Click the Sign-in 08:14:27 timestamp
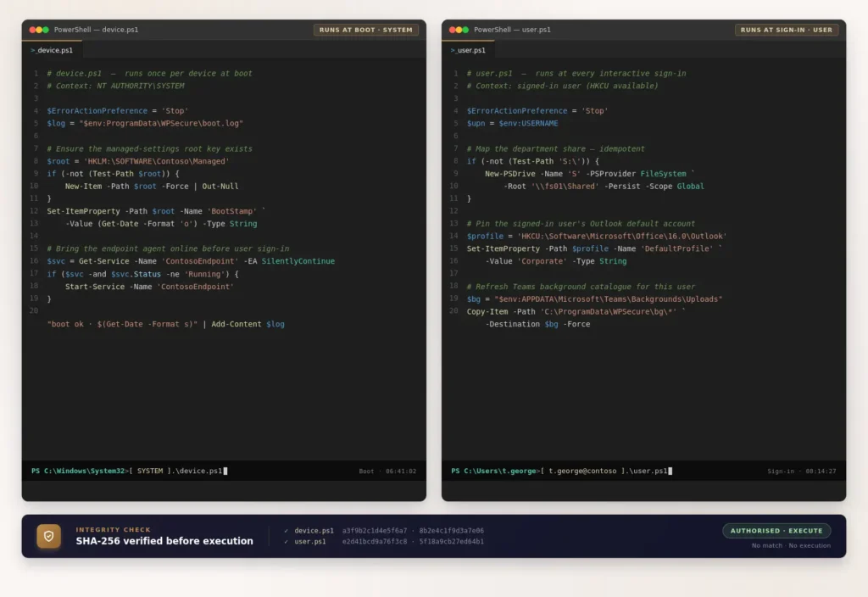Screen dimensions: 868x597 801,471
